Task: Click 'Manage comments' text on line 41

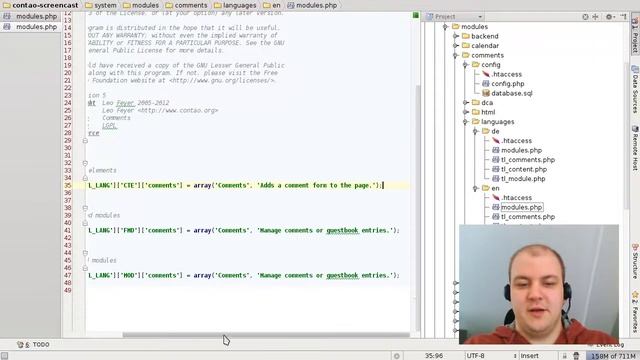Action: point(286,231)
